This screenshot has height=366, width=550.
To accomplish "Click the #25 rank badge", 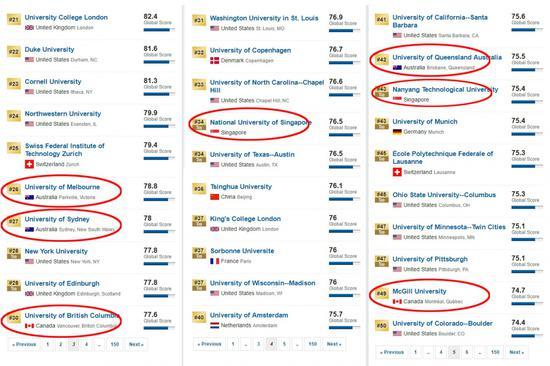I will click(14, 148).
